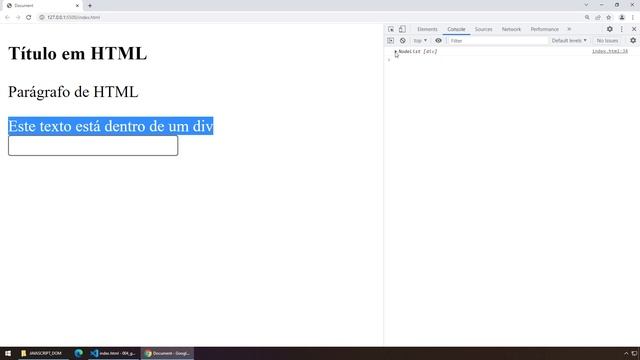640x360 pixels.
Task: Show more DevTools tabs with double chevron
Action: 569,29
